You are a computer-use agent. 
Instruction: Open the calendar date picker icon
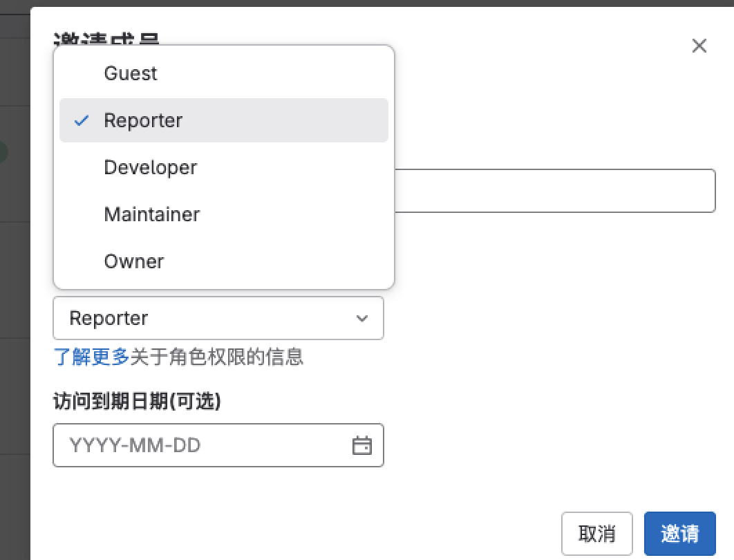(362, 446)
